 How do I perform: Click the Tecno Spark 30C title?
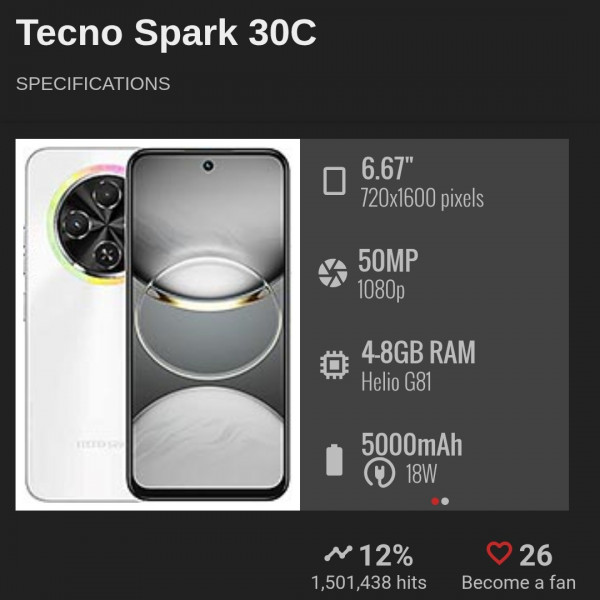(x=166, y=33)
